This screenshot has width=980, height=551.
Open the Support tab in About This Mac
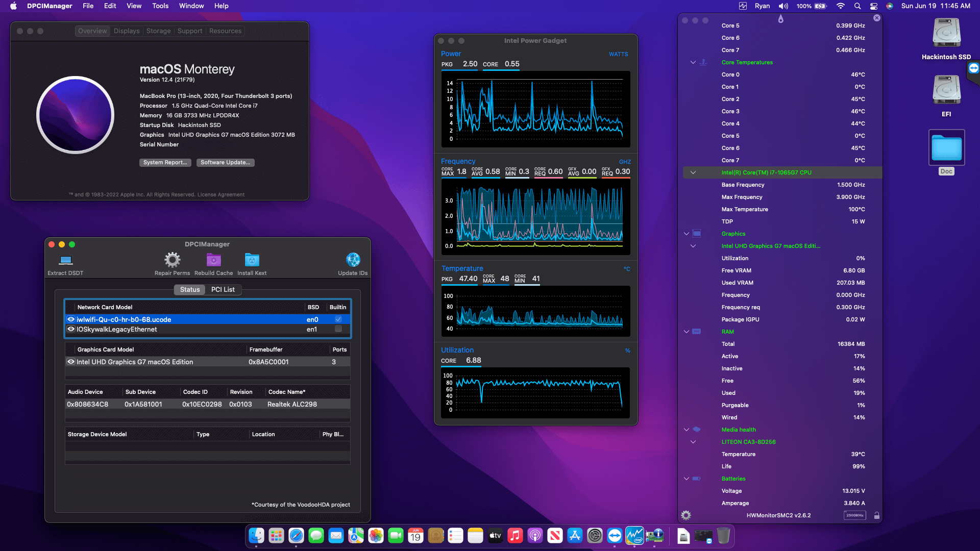190,31
